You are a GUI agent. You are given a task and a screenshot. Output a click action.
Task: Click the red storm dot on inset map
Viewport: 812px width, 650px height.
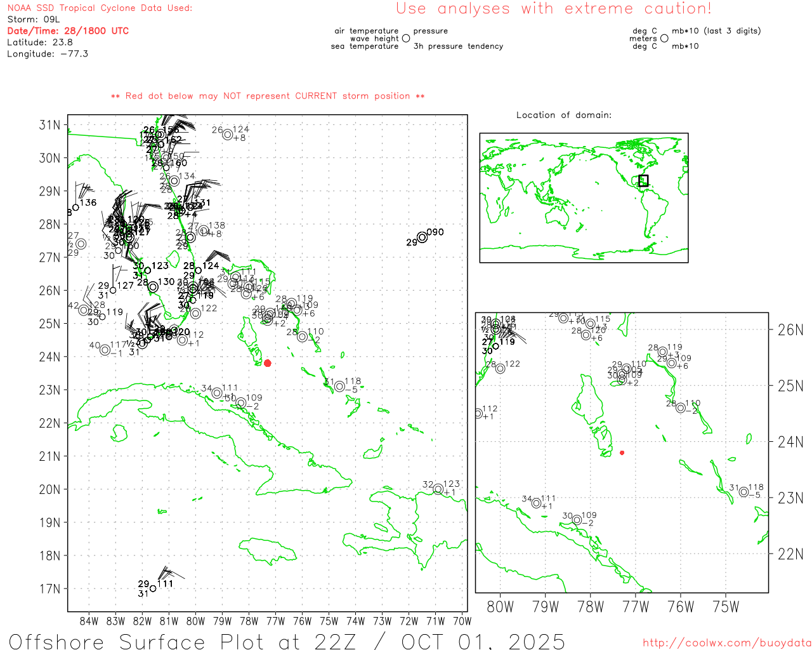(x=622, y=453)
